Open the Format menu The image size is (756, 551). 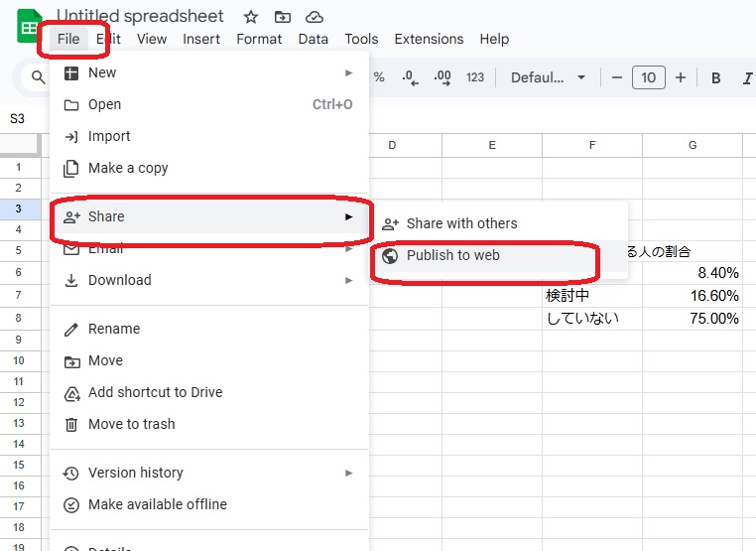[259, 39]
